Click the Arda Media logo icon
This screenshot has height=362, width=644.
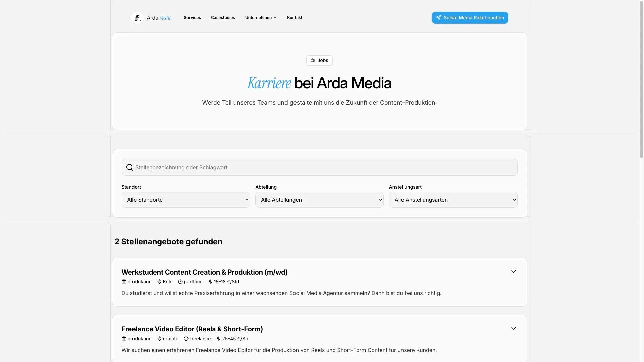click(137, 18)
